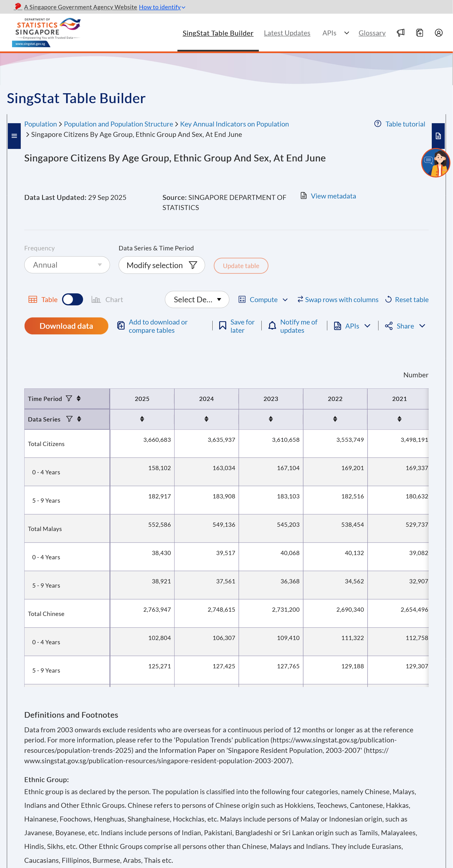Click the document side panel icon
Image resolution: width=453 pixels, height=868 pixels.
tap(438, 136)
